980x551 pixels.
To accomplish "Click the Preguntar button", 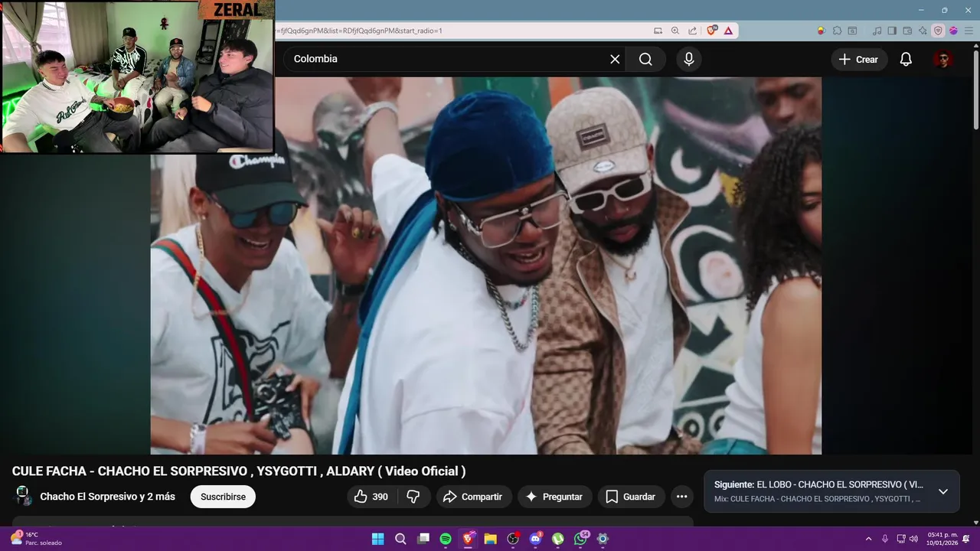I will 554,497.
